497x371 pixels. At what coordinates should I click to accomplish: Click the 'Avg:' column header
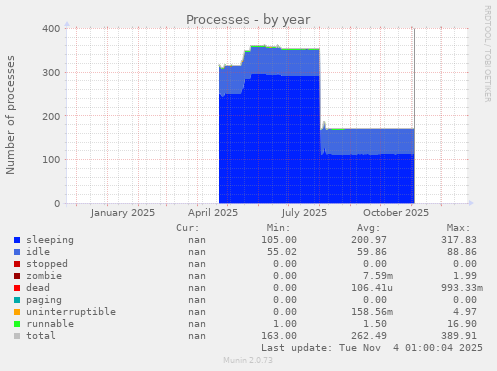(x=368, y=228)
